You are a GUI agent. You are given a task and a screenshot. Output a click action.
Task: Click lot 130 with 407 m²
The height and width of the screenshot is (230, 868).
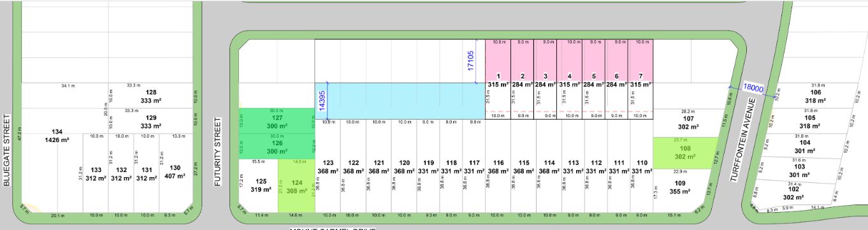pos(175,171)
